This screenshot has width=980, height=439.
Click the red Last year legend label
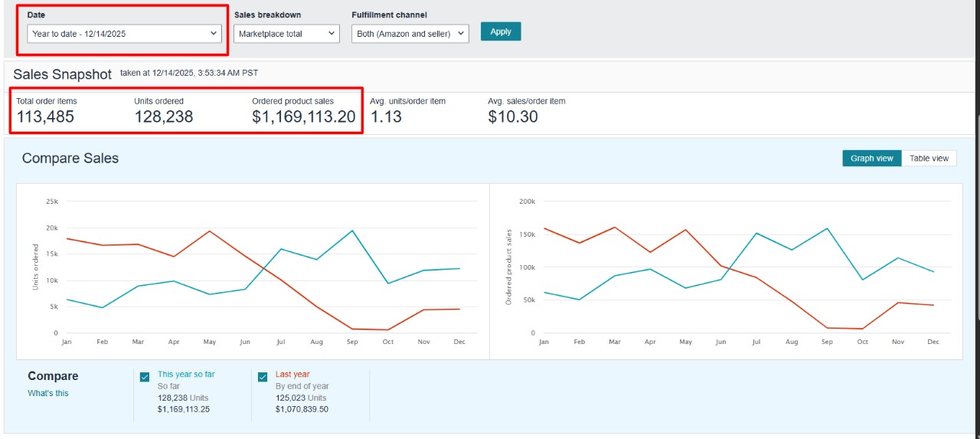click(x=292, y=375)
